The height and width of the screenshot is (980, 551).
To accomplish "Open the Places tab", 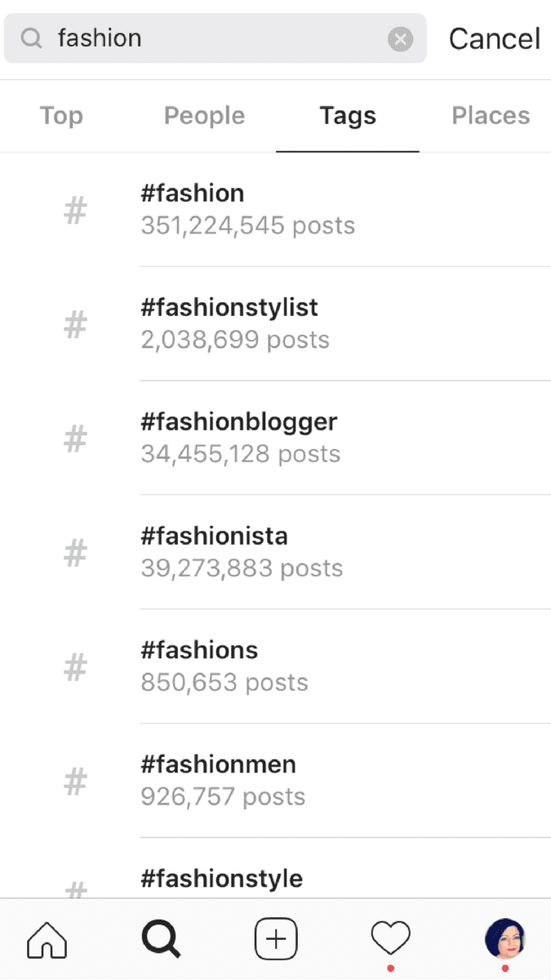I will pos(490,116).
